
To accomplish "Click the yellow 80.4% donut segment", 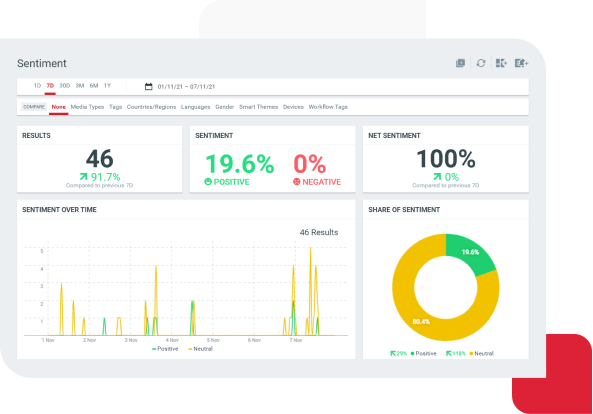I will coord(421,322).
